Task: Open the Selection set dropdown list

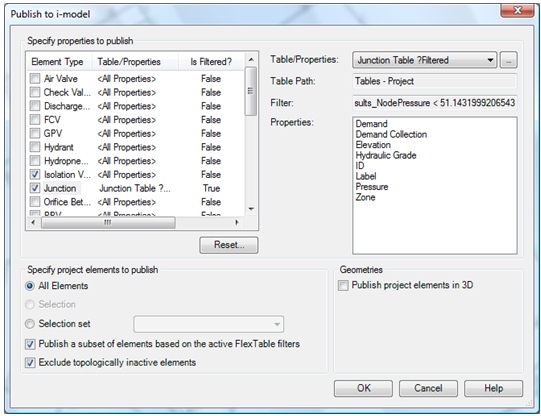Action: pyautogui.click(x=209, y=324)
